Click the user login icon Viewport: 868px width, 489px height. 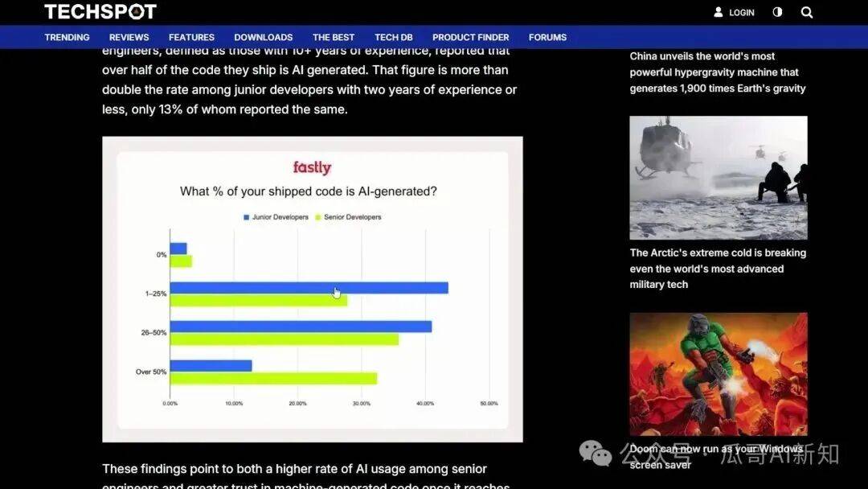click(x=719, y=12)
